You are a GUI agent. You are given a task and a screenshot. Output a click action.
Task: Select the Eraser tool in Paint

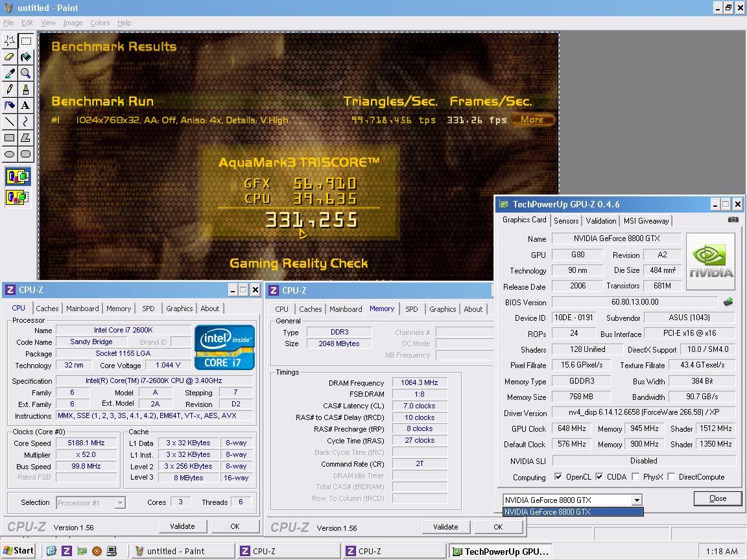[10, 57]
